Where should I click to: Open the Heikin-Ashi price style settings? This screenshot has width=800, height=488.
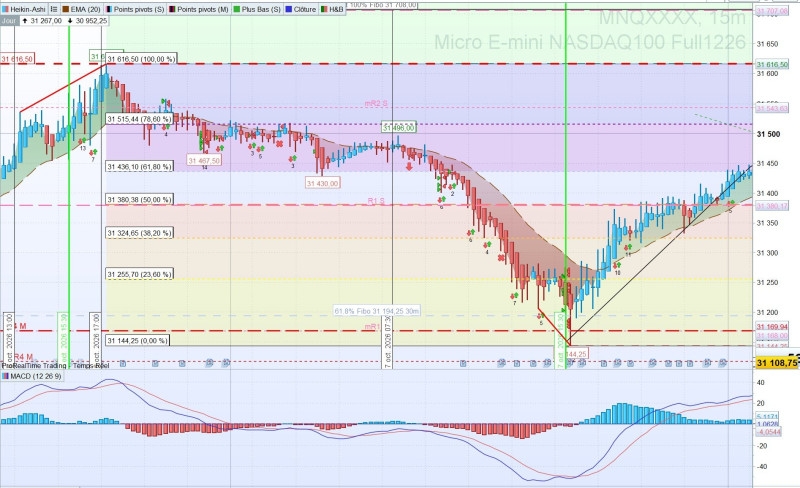point(24,9)
